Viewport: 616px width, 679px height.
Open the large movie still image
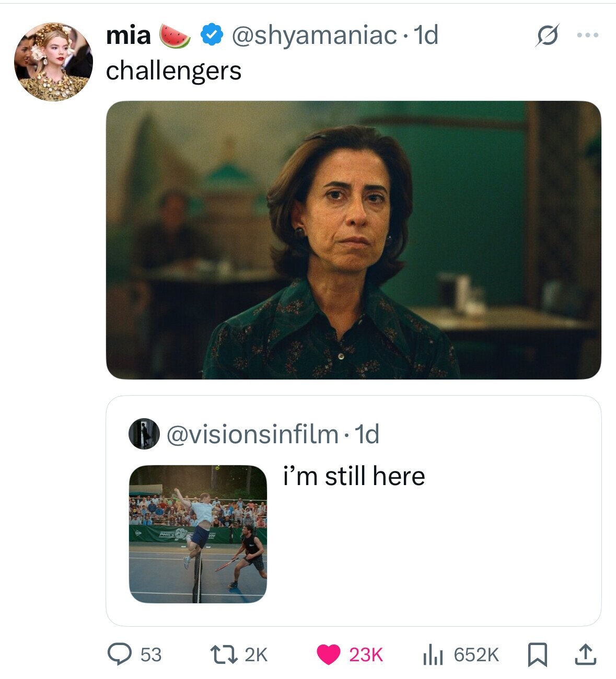coord(353,240)
